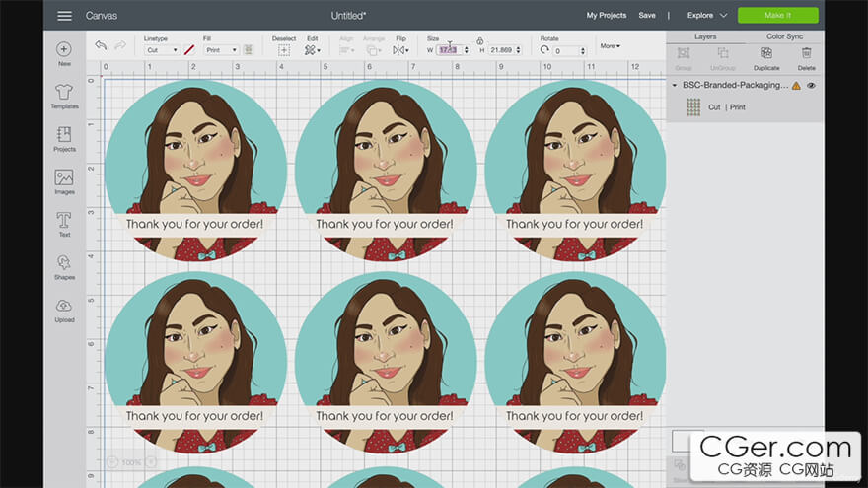This screenshot has width=868, height=488.
Task: Save the project
Action: coord(647,16)
